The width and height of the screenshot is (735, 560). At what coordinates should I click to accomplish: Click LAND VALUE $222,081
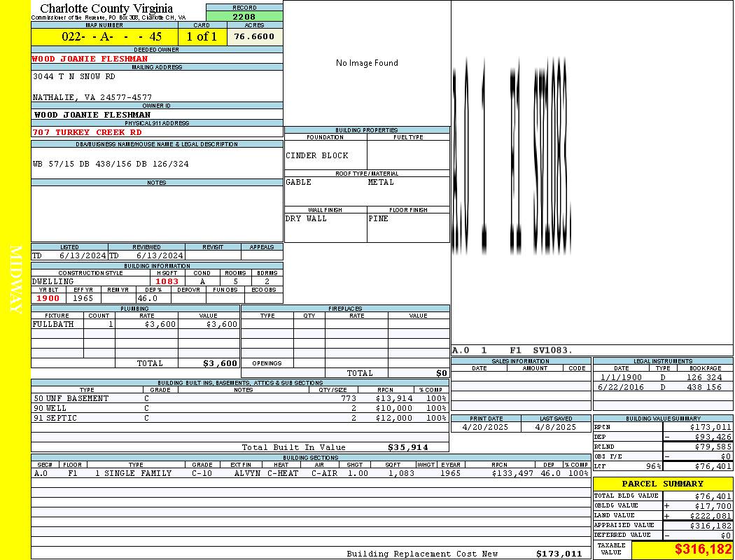pos(710,516)
